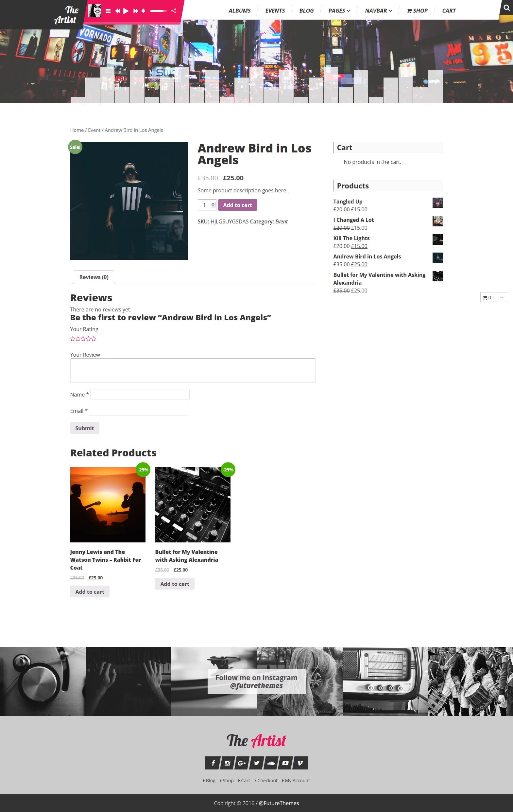Image resolution: width=513 pixels, height=812 pixels.
Task: Open the search magnifier icon
Action: click(506, 8)
